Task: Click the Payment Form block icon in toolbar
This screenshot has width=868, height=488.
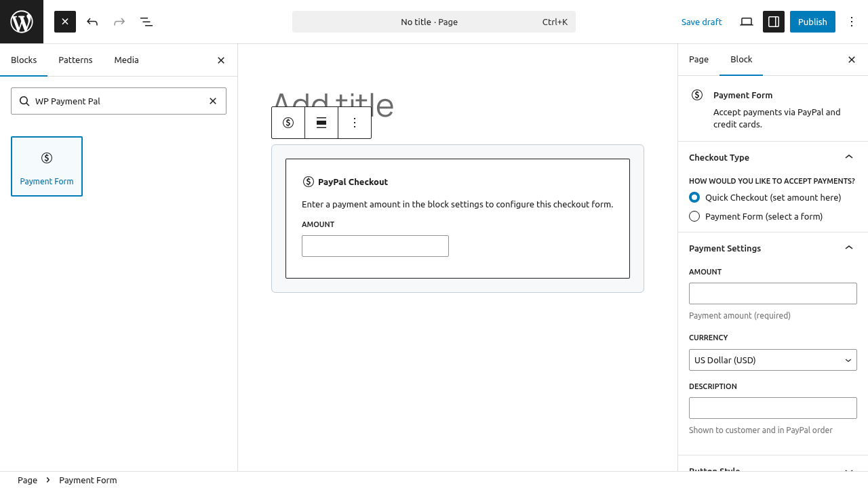Action: [288, 123]
